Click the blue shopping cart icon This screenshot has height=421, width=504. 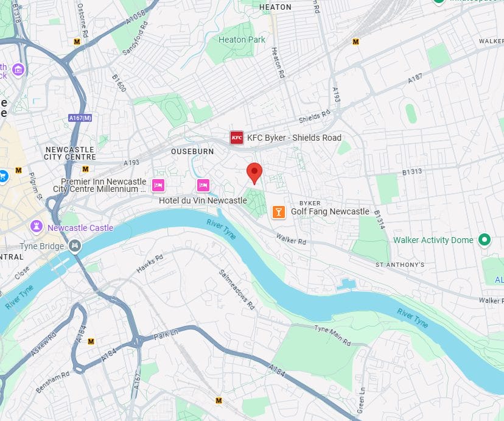(x=3, y=176)
